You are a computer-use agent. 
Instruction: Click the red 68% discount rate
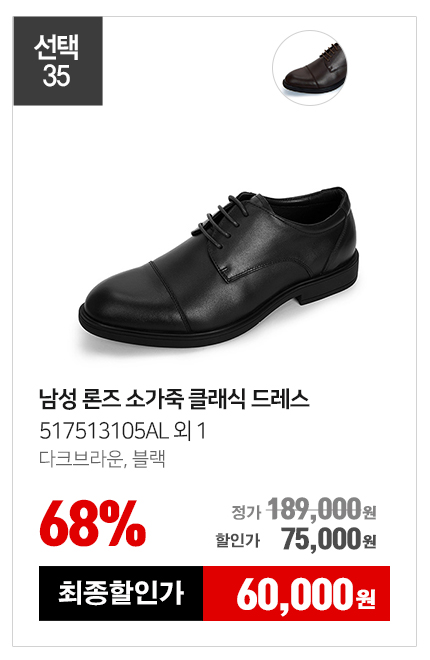click(93, 524)
